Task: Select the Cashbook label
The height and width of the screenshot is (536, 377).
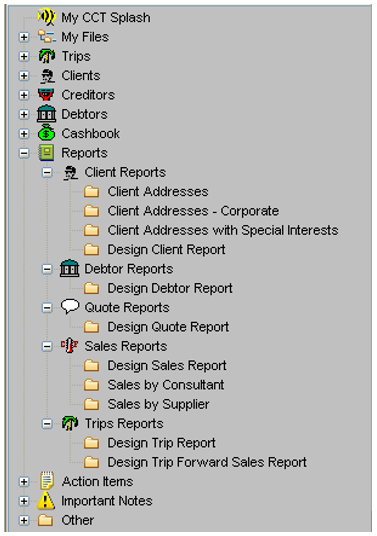Action: [x=91, y=134]
